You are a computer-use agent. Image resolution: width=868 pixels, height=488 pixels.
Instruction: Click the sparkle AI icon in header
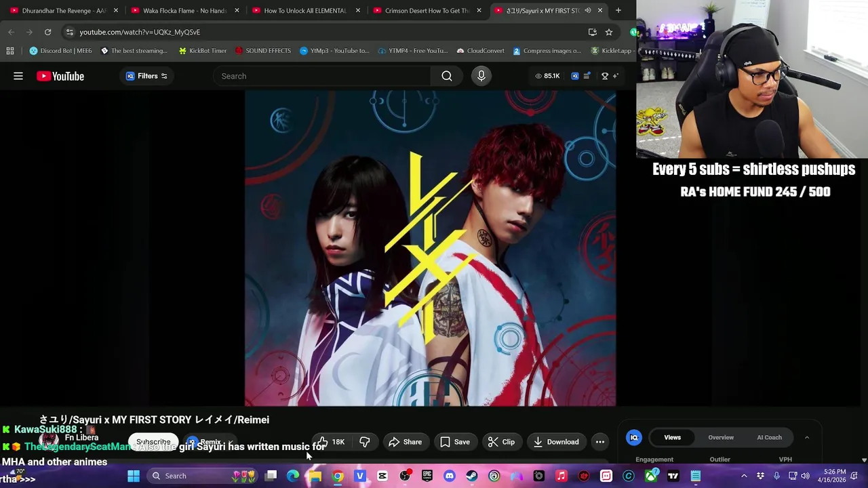click(615, 76)
